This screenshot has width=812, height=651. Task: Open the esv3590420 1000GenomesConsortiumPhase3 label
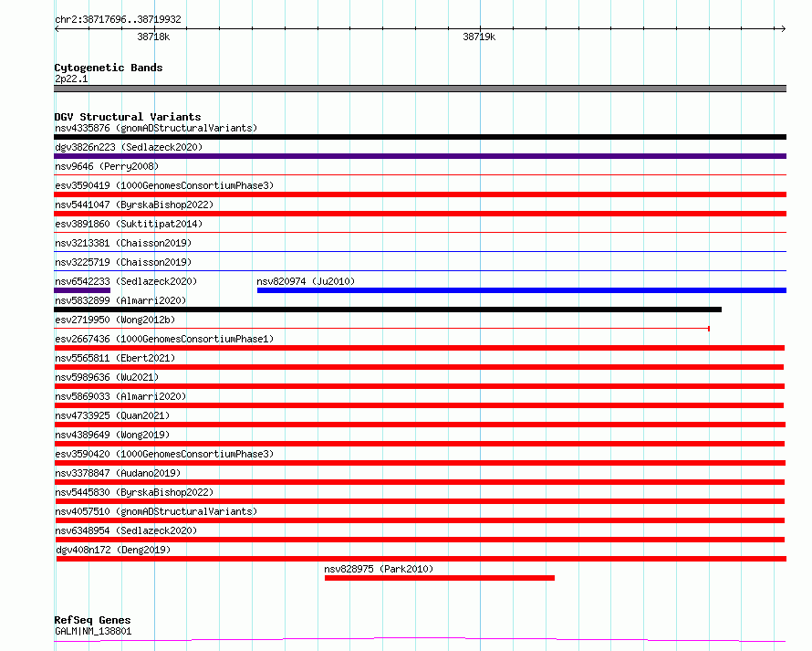[x=164, y=454]
